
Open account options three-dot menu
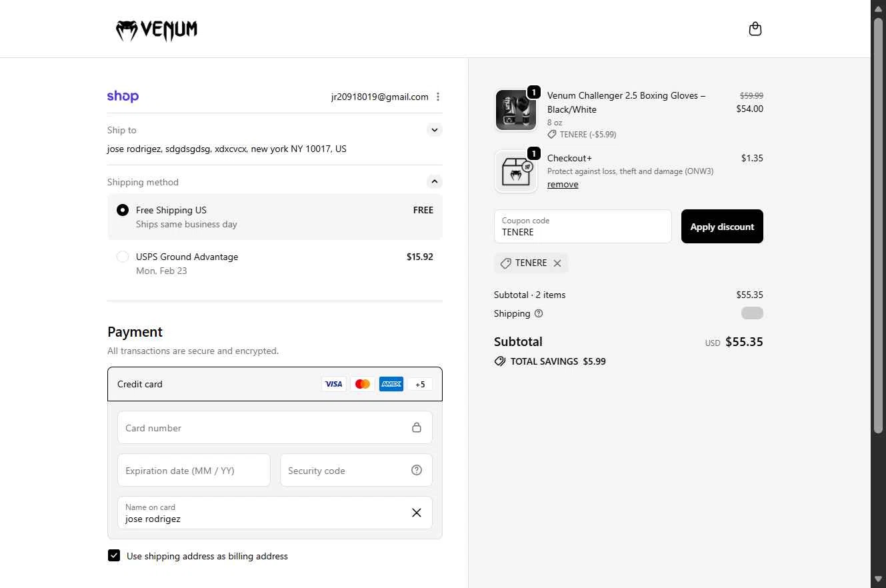[438, 97]
